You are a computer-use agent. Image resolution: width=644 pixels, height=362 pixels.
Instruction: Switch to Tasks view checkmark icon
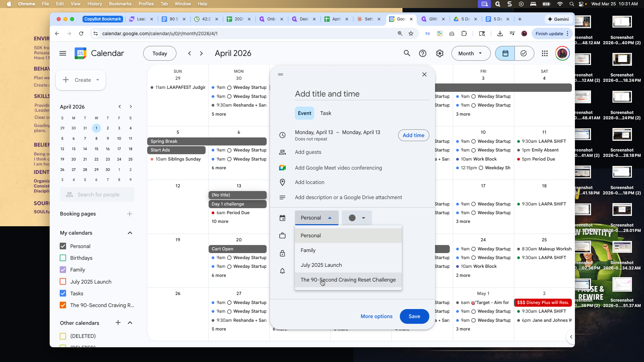(524, 53)
